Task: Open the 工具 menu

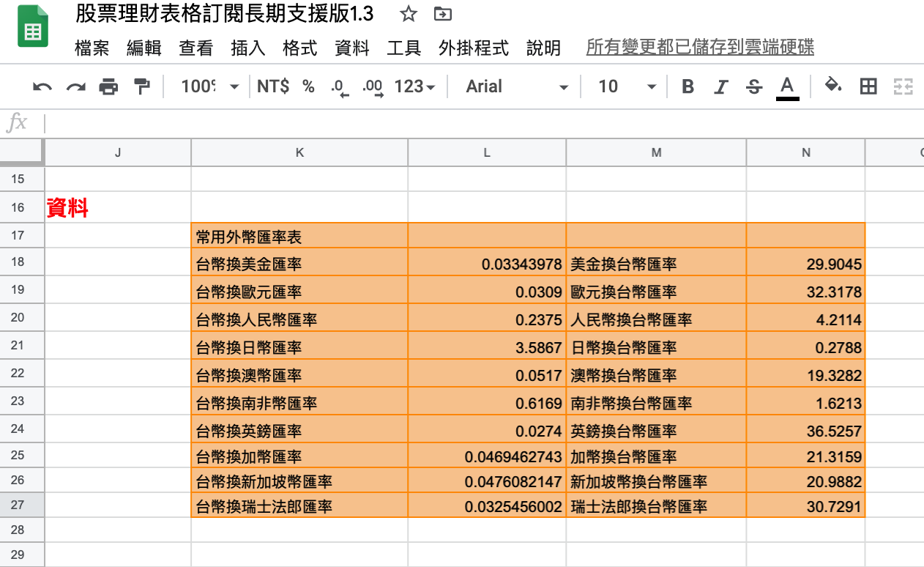Action: click(404, 48)
